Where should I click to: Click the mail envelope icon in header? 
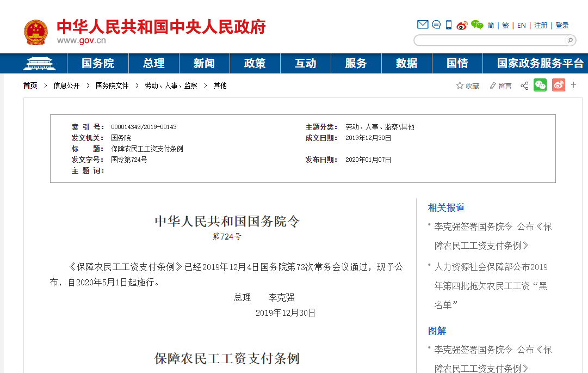coord(423,25)
